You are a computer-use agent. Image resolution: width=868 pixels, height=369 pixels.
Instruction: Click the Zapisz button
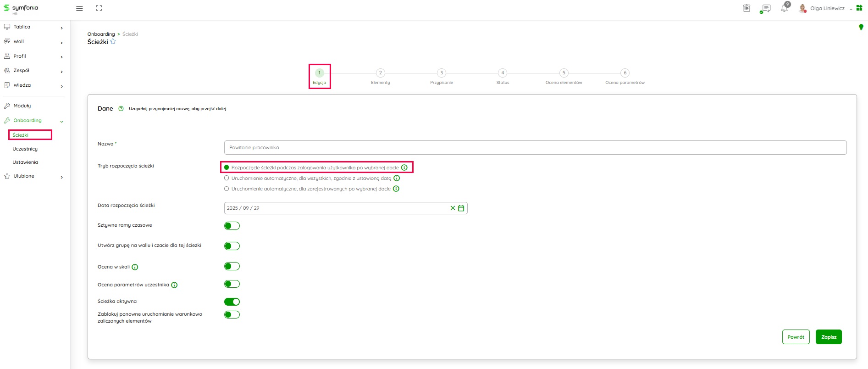click(x=829, y=337)
